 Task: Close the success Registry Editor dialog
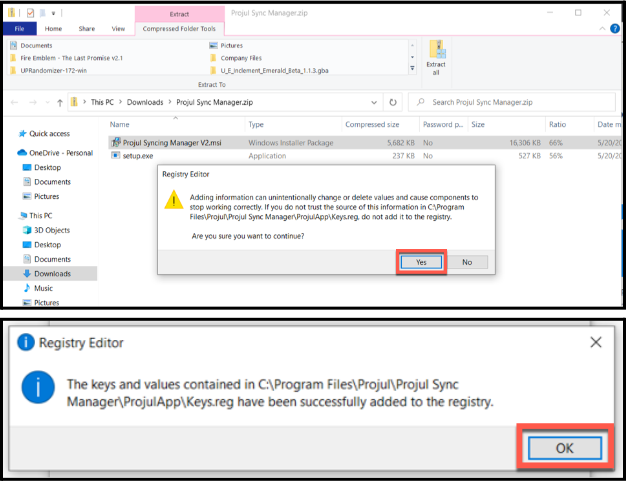tap(596, 342)
